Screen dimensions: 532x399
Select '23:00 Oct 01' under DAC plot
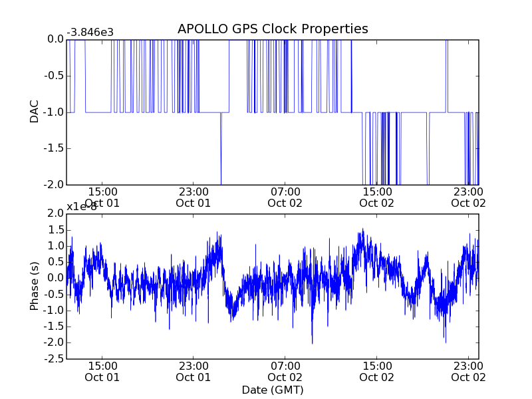194,198
